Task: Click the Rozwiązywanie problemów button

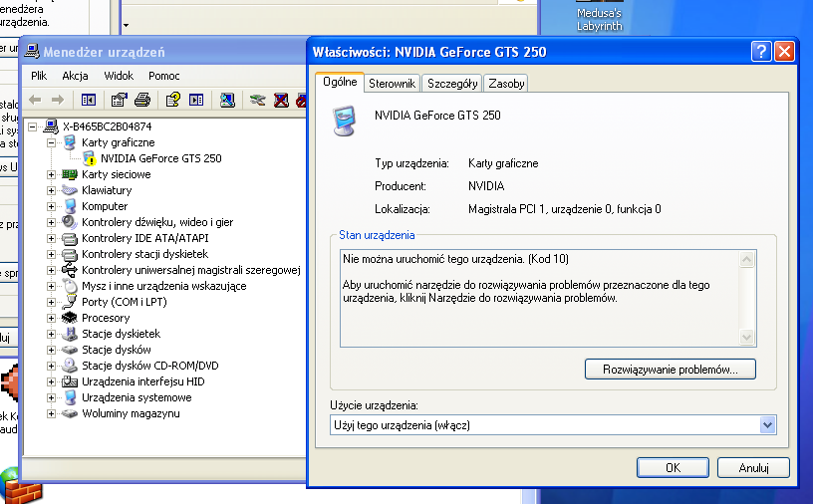Action: point(670,370)
